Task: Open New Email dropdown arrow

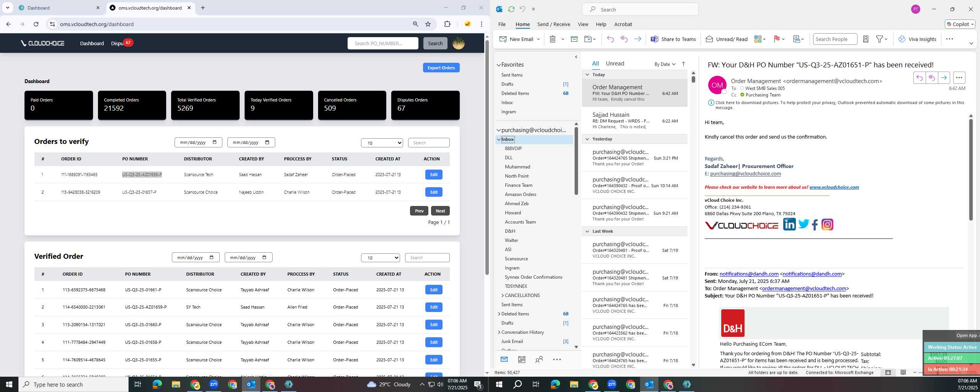Action: 538,39
